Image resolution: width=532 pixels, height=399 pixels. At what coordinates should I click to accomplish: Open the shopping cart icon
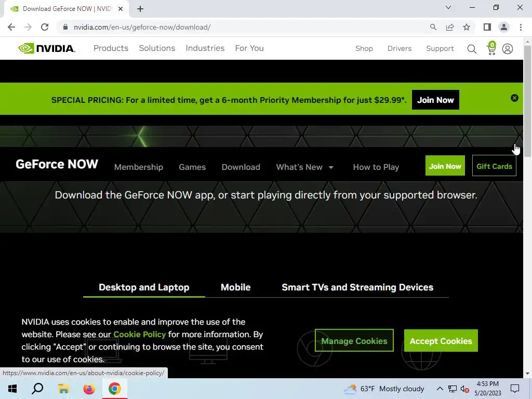point(491,48)
